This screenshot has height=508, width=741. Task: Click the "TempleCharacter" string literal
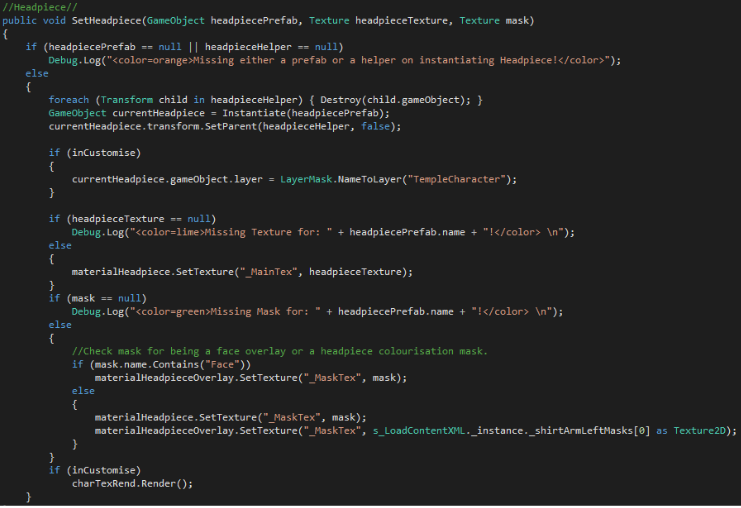(457, 179)
